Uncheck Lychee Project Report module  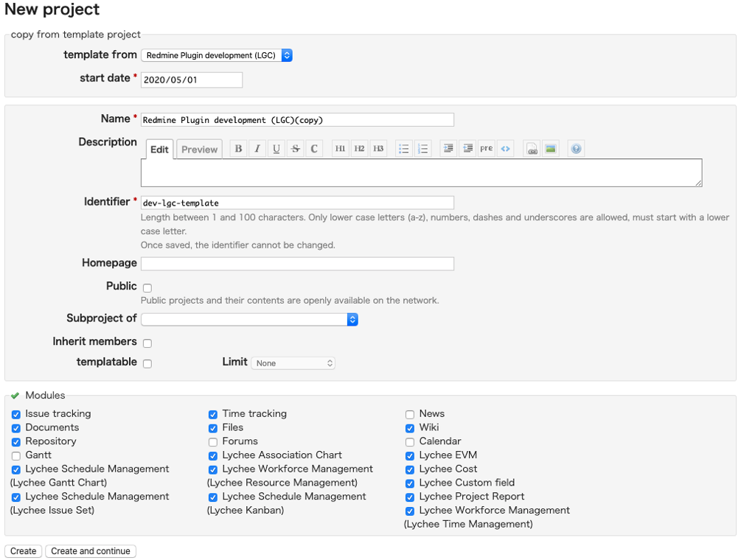coord(410,497)
